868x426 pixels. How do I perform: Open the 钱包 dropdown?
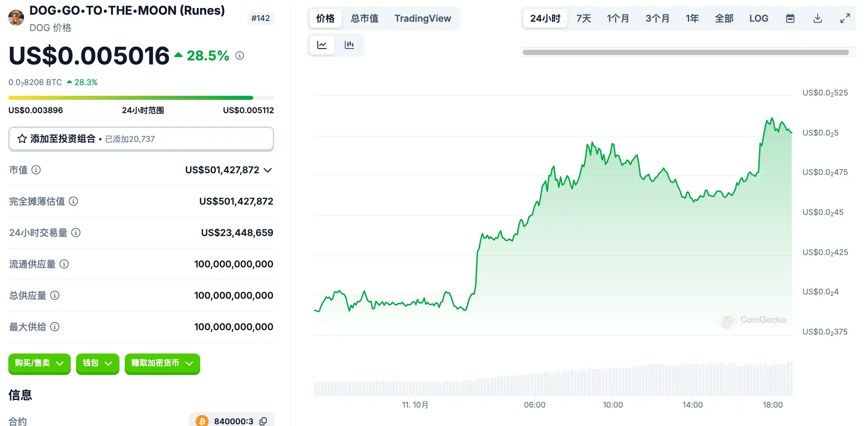(97, 363)
